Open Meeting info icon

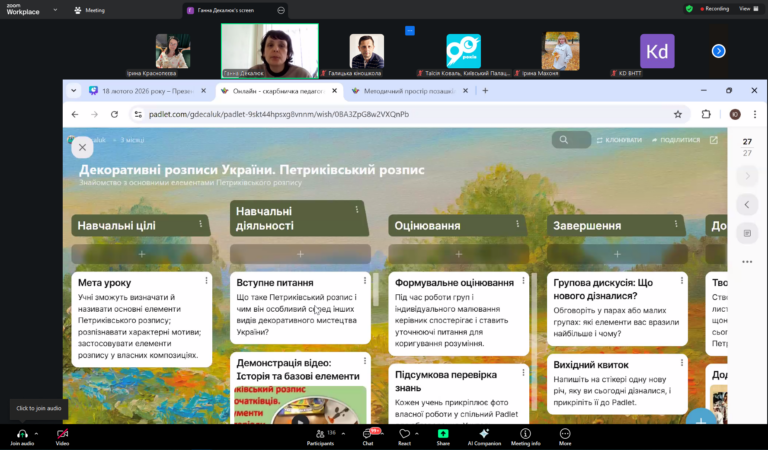click(x=526, y=434)
